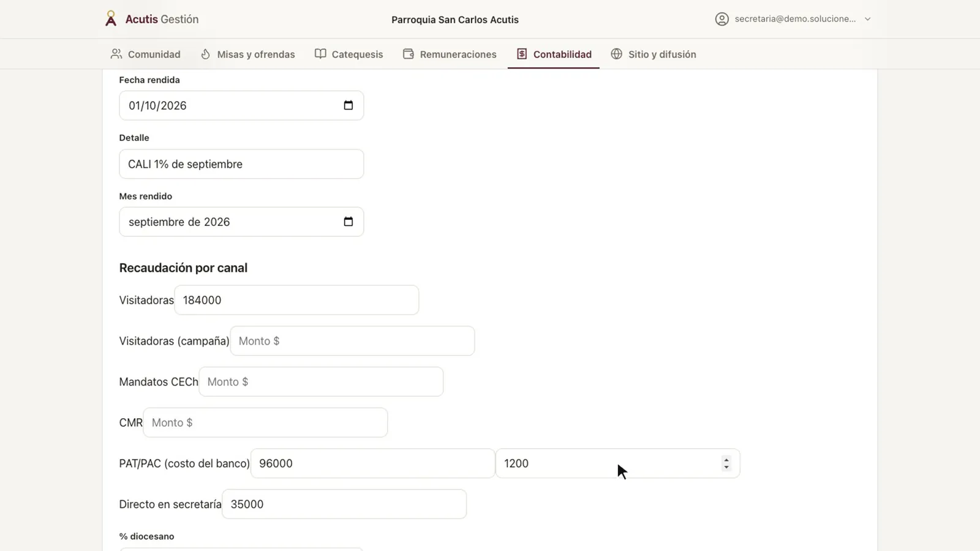Click the Catequesis book icon
This screenshot has width=980, height=551.
click(x=320, y=54)
